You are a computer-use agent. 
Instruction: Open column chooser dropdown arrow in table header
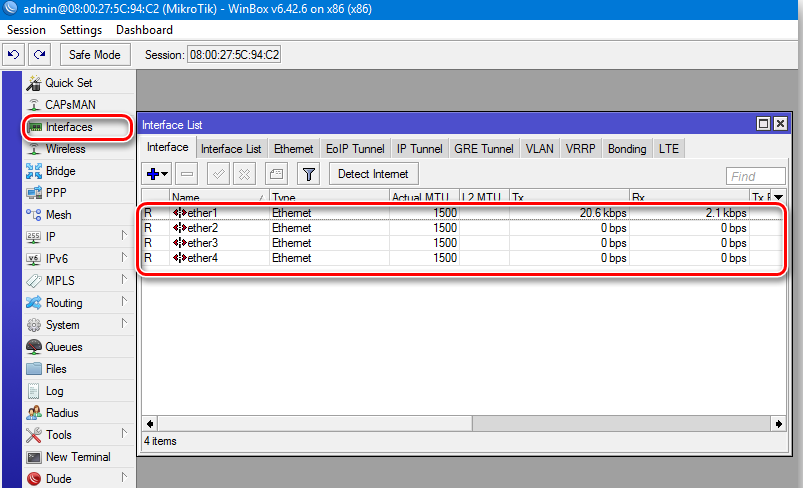pos(778,198)
